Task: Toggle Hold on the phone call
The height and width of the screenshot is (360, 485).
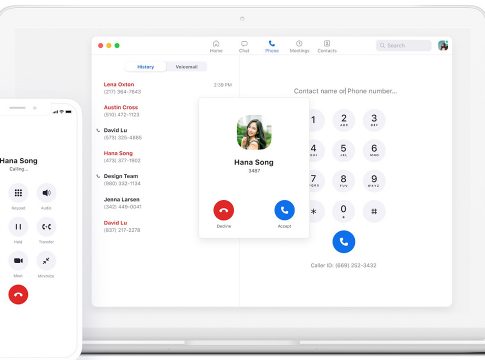Action: 18,227
